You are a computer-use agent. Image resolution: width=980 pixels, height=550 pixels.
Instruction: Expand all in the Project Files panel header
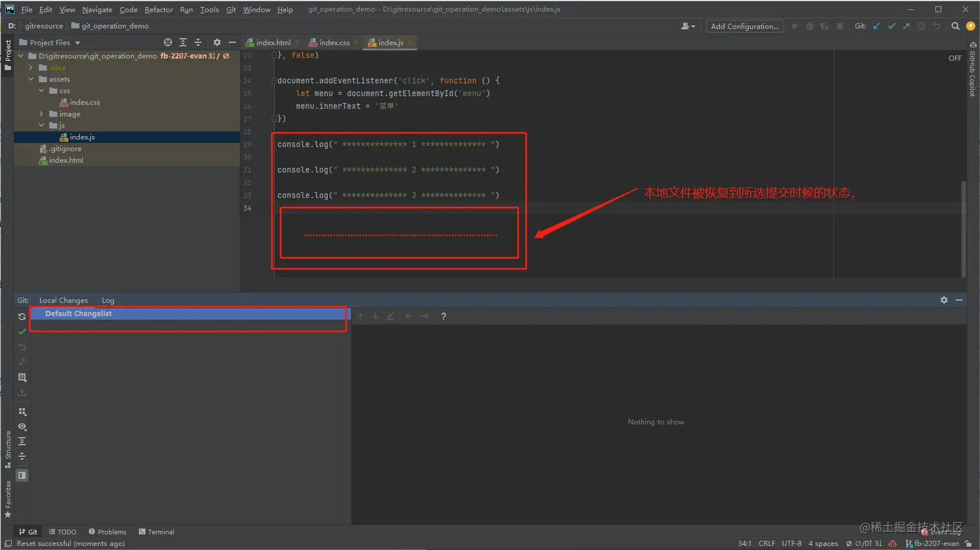tap(183, 42)
